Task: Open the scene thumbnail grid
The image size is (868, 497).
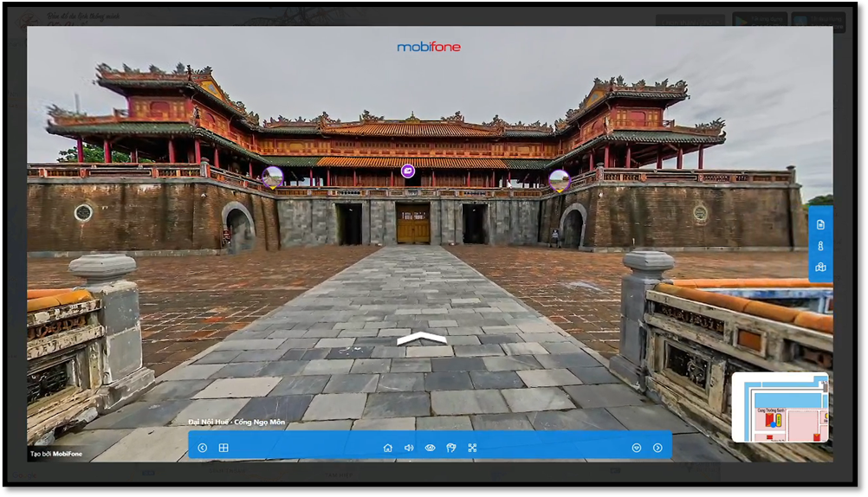Action: (x=223, y=448)
